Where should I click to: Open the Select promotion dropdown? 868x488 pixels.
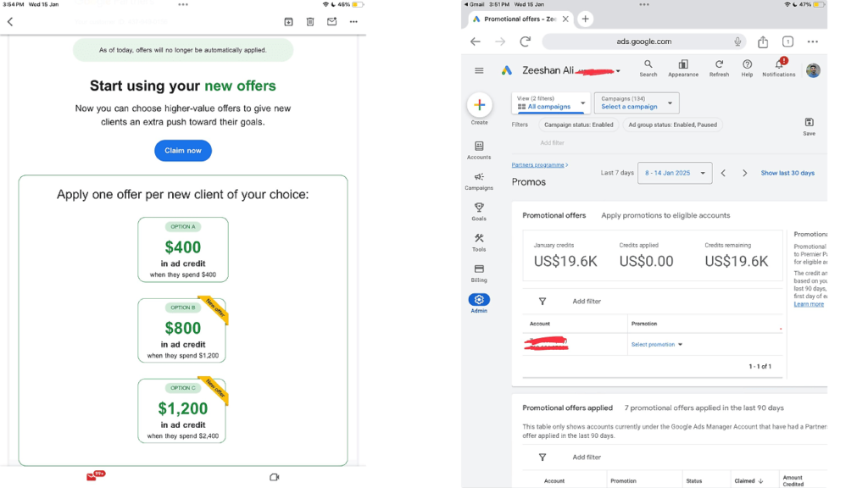657,344
